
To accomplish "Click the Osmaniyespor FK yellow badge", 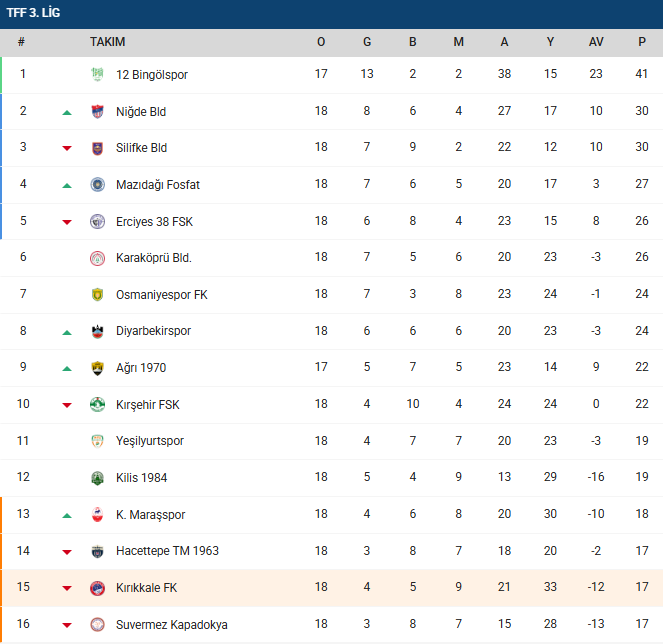I will pos(97,295).
